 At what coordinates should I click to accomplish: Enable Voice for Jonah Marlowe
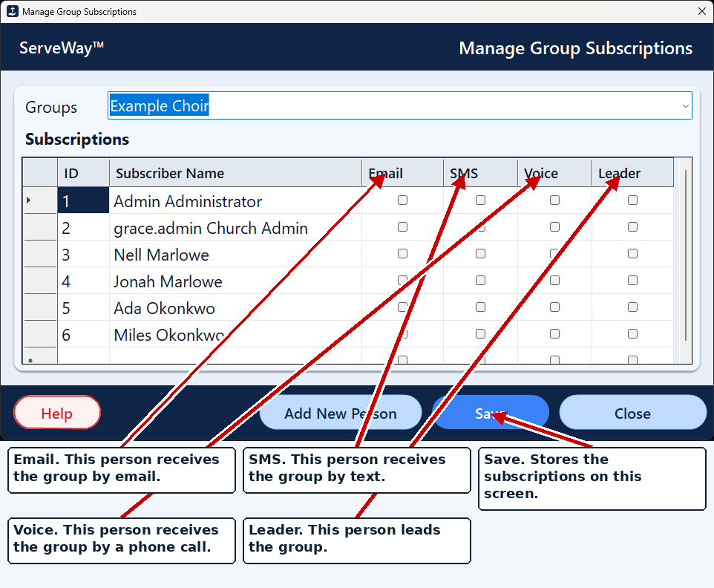[554, 280]
